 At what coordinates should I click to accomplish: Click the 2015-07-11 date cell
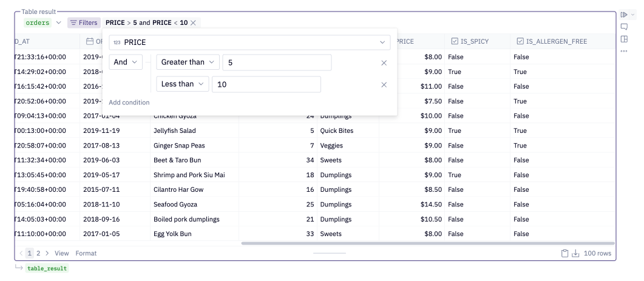pos(115,190)
